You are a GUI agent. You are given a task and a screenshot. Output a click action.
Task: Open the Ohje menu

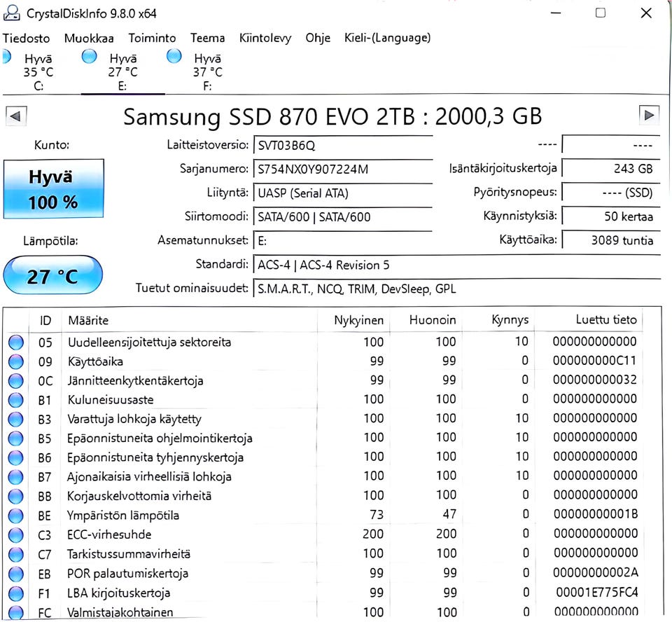pyautogui.click(x=318, y=39)
